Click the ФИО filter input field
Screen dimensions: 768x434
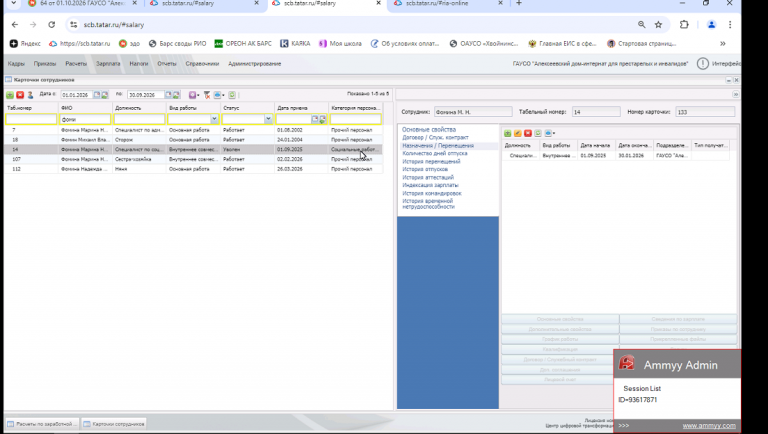85,119
